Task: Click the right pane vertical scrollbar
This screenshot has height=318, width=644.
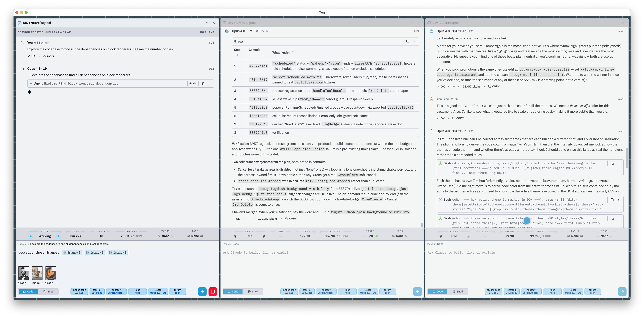Action: click(627, 157)
